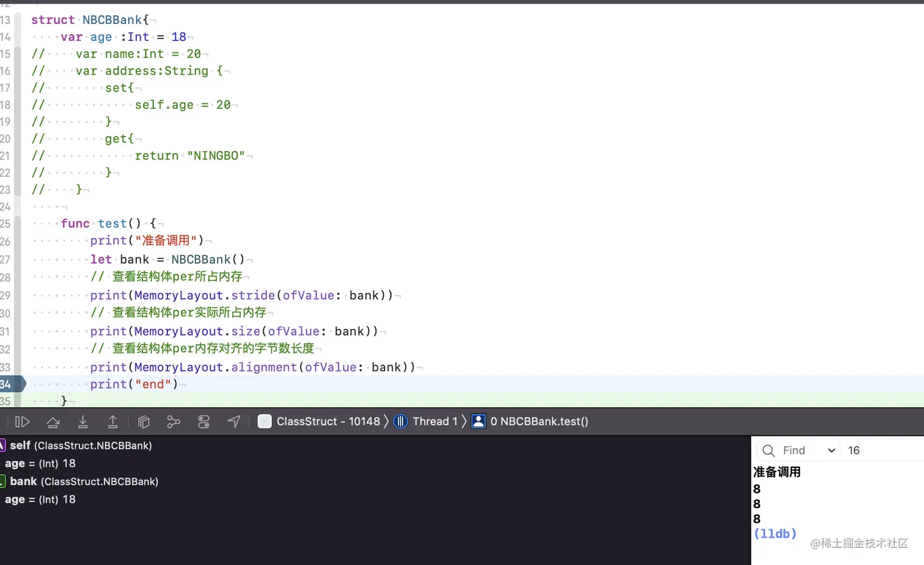This screenshot has height=565, width=924.
Task: Click the line 34 execution pointer marker
Action: [x=12, y=384]
